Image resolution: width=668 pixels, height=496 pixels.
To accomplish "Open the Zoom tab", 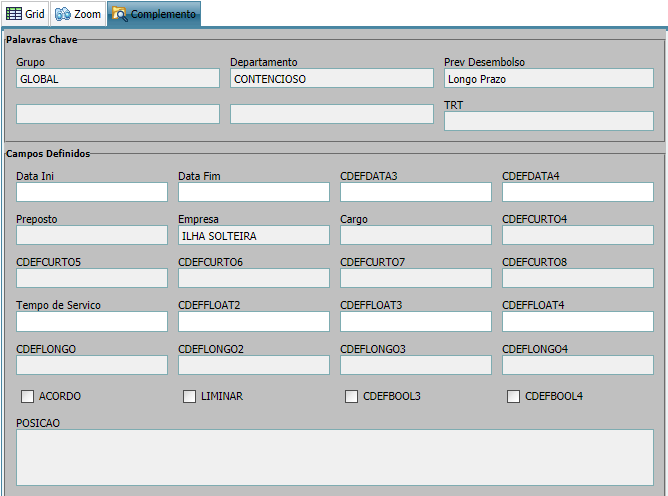I will tap(78, 14).
